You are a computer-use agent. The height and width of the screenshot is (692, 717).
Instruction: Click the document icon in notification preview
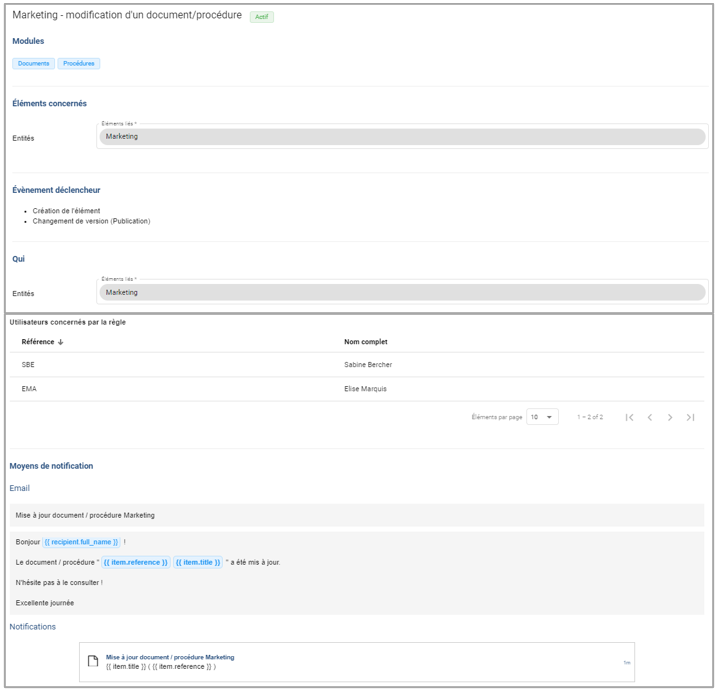[93, 661]
